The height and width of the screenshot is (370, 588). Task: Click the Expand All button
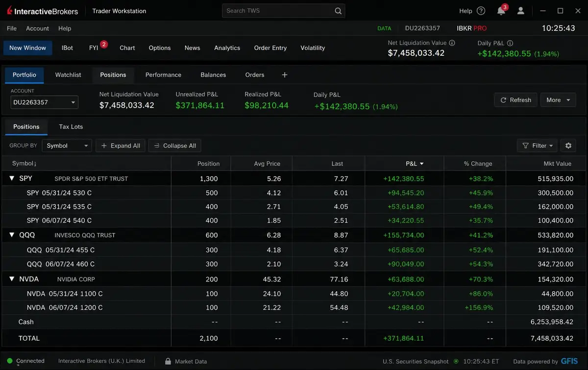tap(120, 145)
